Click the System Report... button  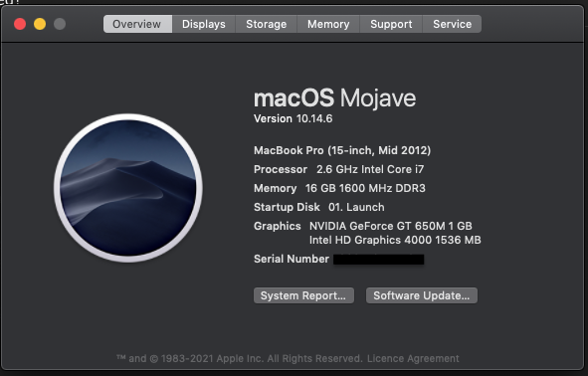point(303,295)
